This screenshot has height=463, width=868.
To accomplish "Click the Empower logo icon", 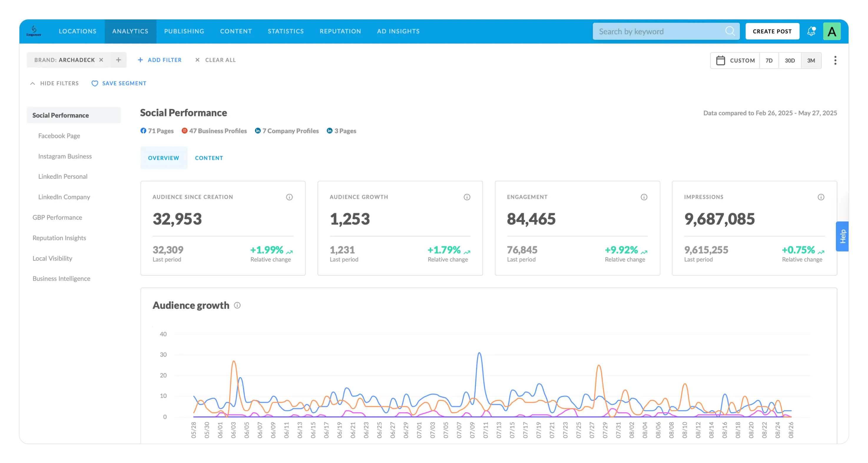I will tap(34, 31).
